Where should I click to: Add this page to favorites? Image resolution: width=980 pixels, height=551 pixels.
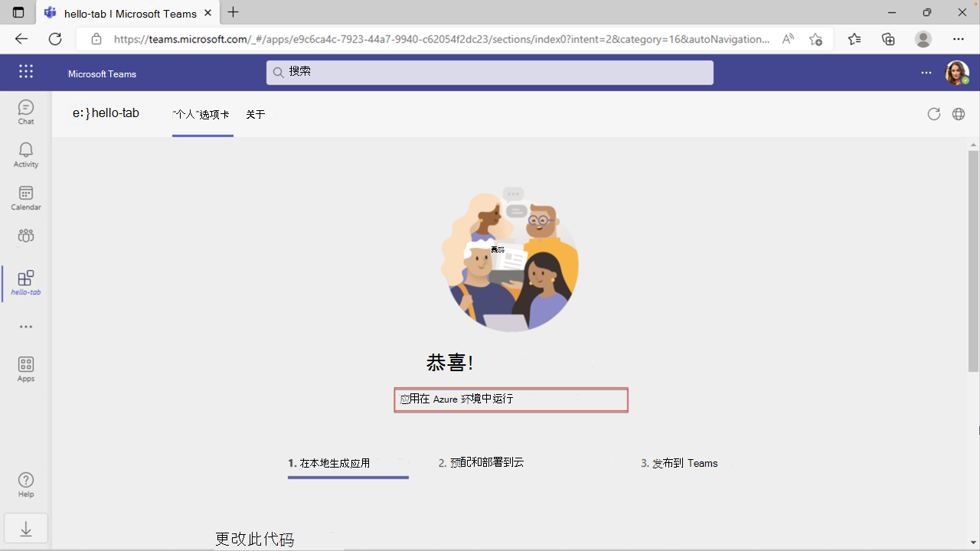(x=815, y=39)
